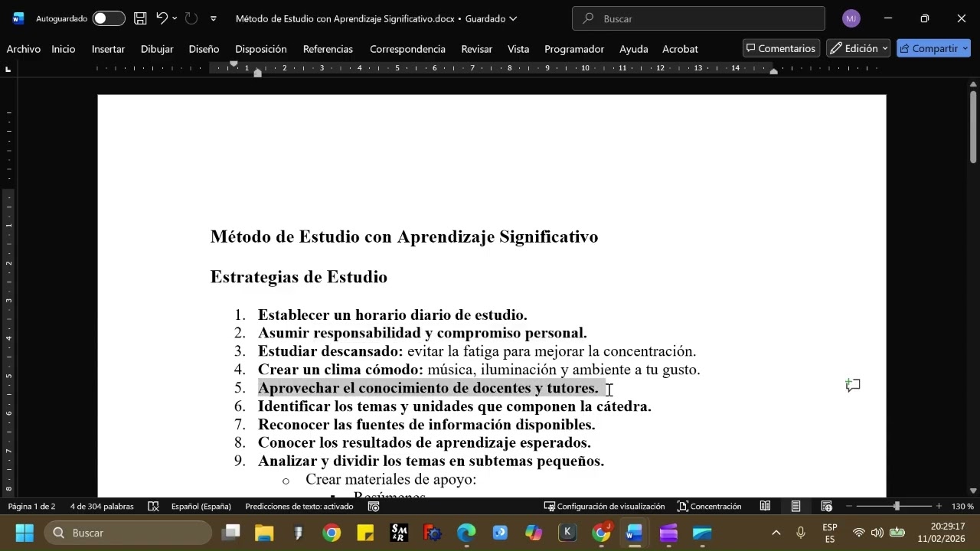Screen dimensions: 980x551
Task: Click the '4 de 304 palabras' word count
Action: 102,507
